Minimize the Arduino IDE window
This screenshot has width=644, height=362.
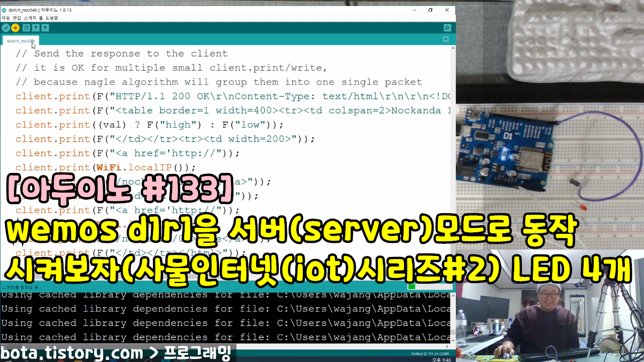point(414,10)
